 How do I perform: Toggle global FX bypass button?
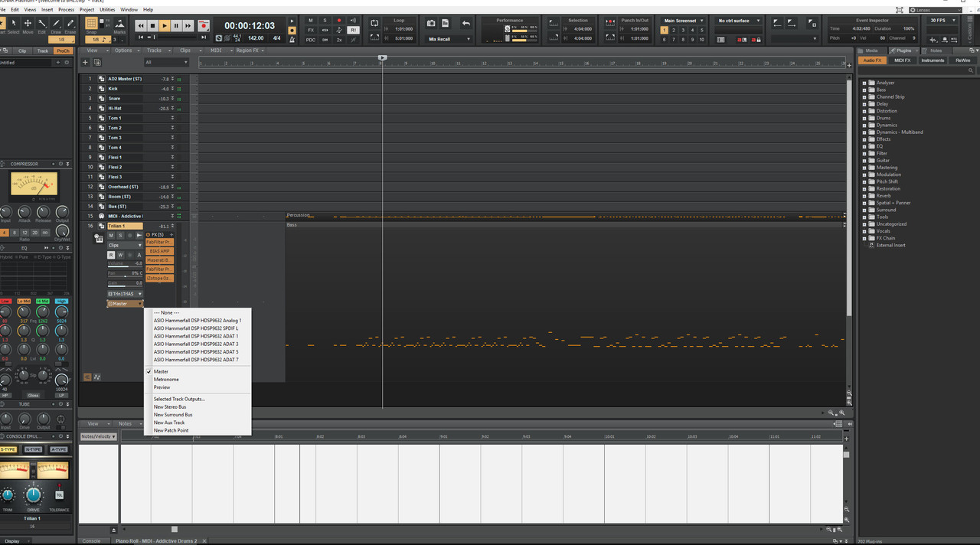[311, 30]
